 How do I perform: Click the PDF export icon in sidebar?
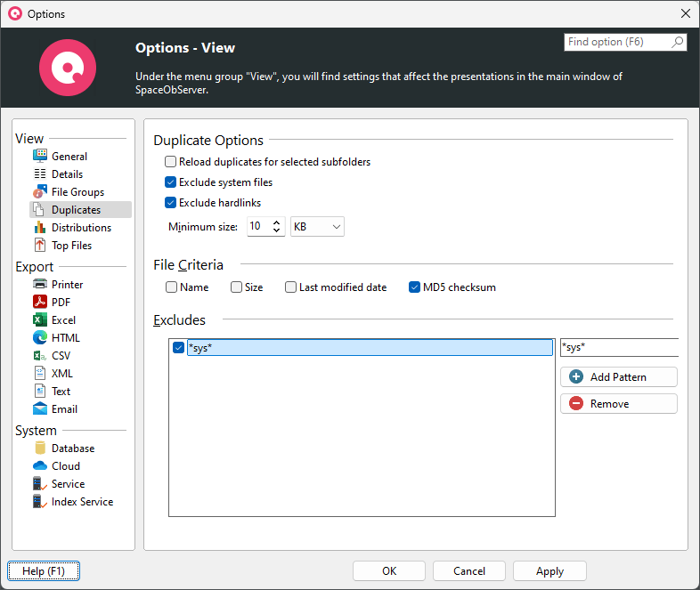point(40,303)
